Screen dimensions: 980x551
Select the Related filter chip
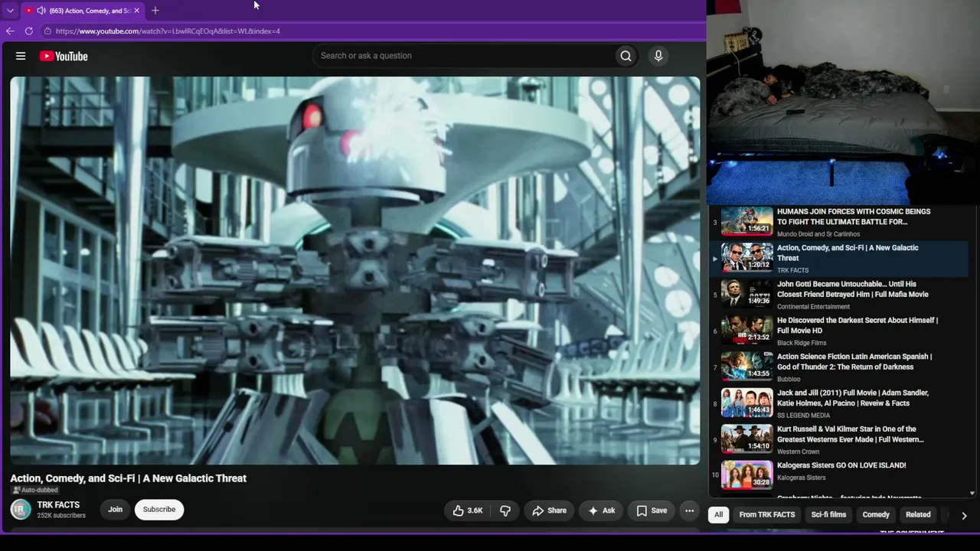point(918,515)
